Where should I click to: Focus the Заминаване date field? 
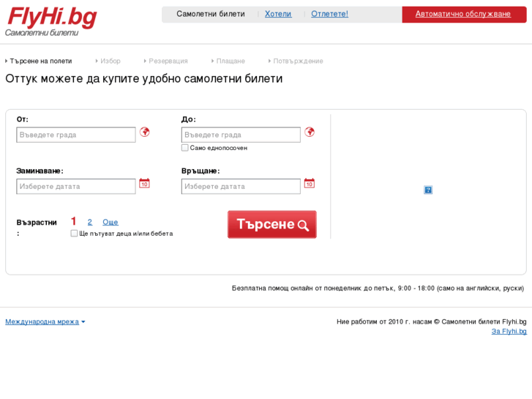tap(76, 187)
